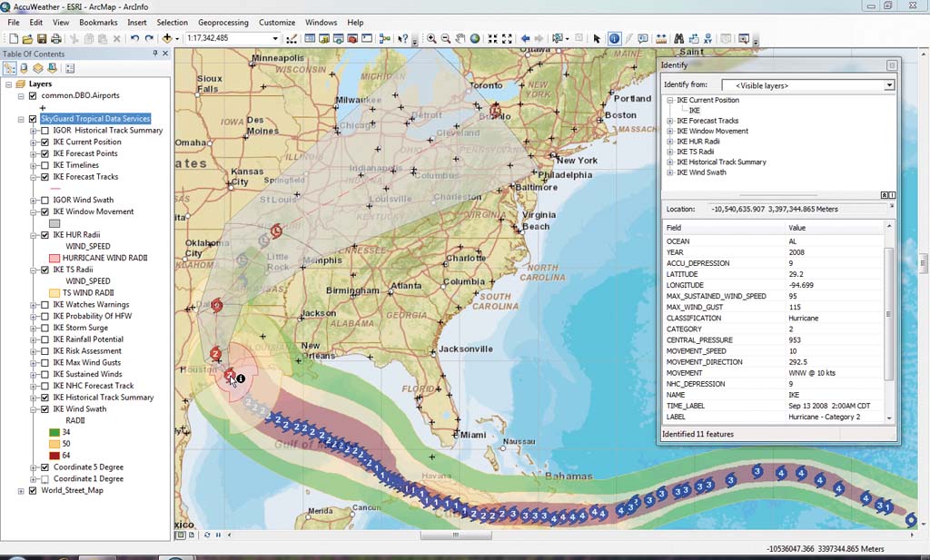
Task: Open the Table Of Contents window icon
Action: (x=310, y=38)
